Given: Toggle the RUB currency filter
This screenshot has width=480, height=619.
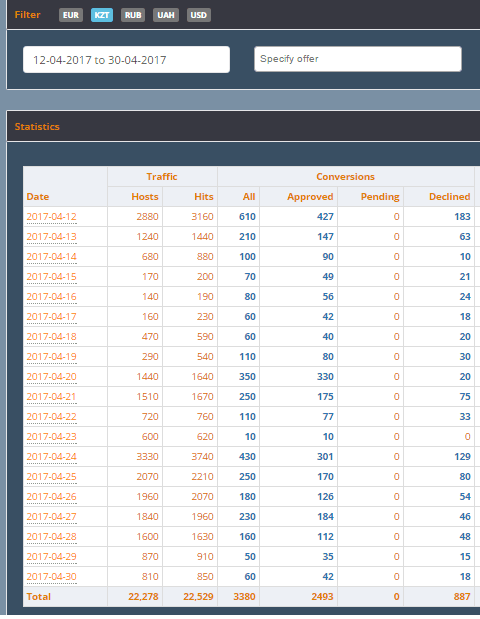Looking at the screenshot, I should click(133, 15).
